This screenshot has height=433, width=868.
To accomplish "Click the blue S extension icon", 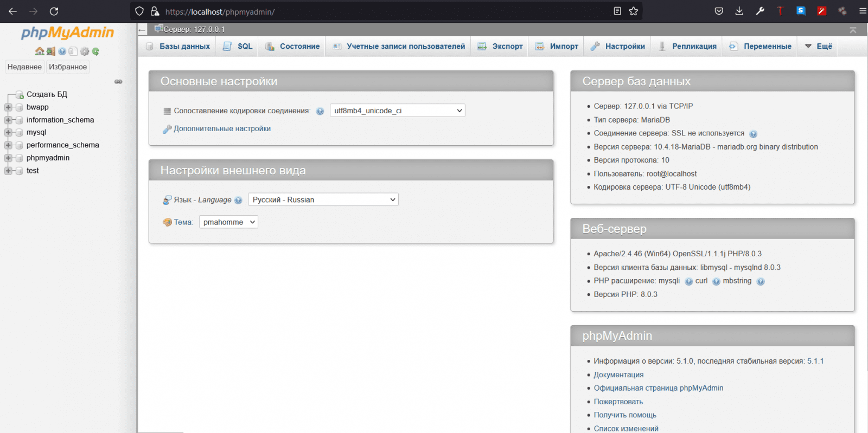I will click(801, 11).
